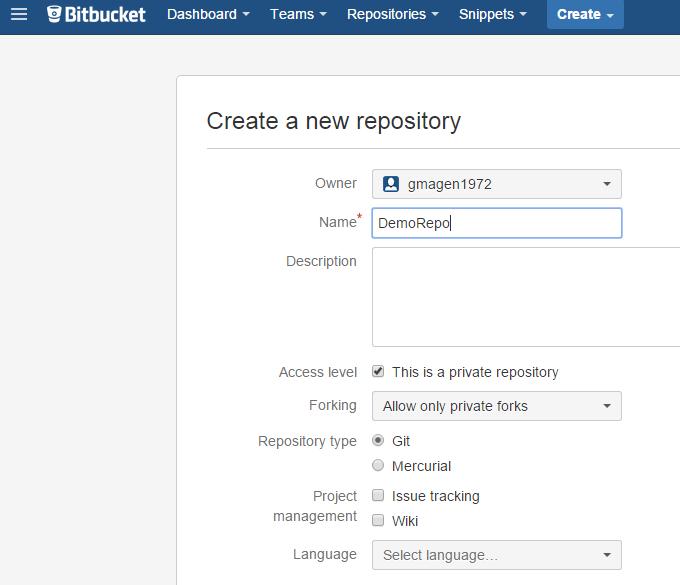Open the Select language dropdown
The height and width of the screenshot is (585, 680).
tap(497, 555)
